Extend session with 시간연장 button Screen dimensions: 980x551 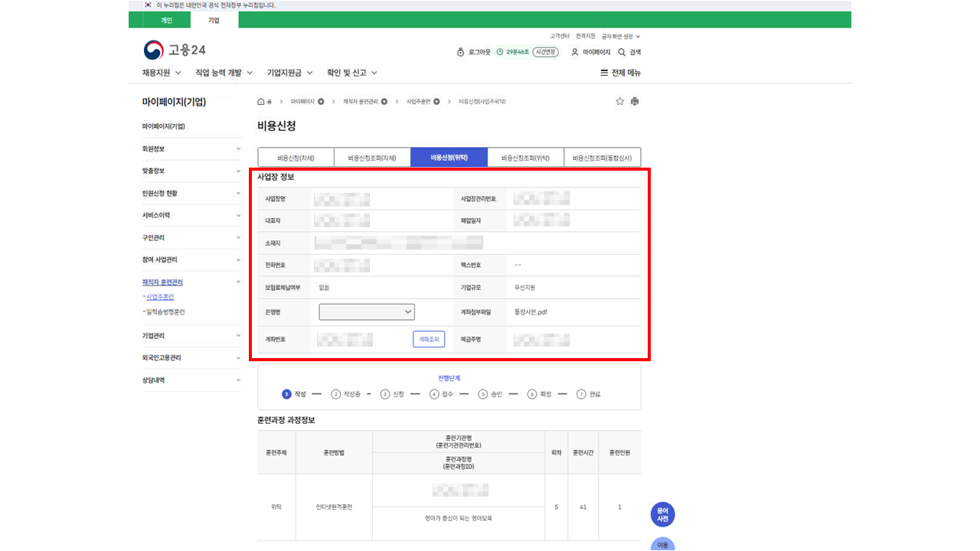[545, 52]
